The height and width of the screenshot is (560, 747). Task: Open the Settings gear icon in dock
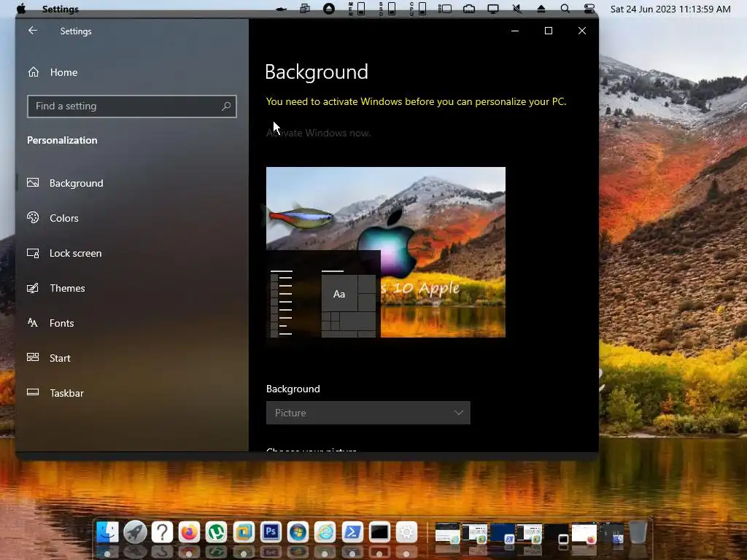pyautogui.click(x=406, y=532)
